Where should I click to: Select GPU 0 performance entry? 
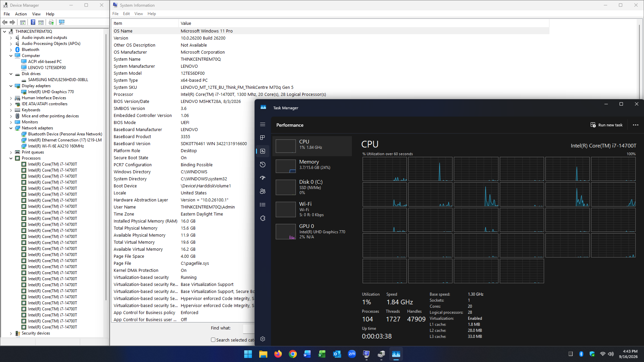[312, 231]
